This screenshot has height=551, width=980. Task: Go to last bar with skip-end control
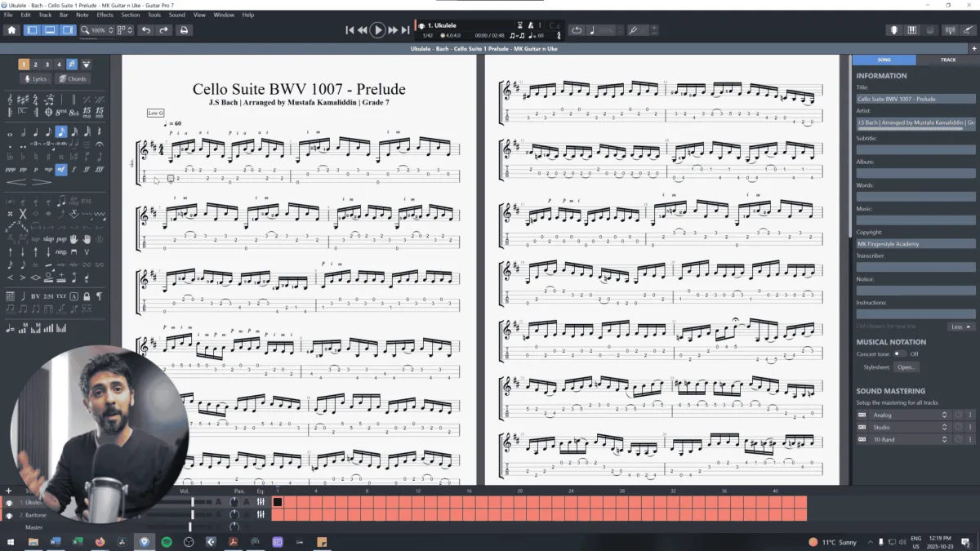(x=405, y=30)
